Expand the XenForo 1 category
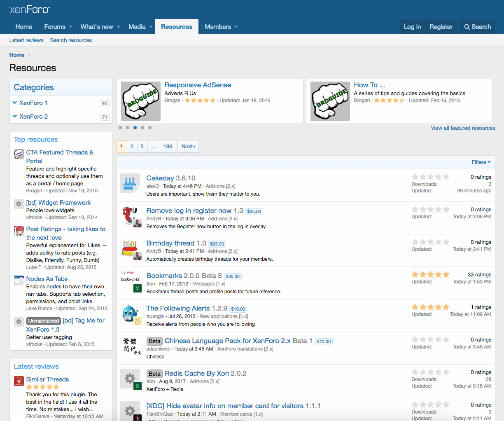Image resolution: width=504 pixels, height=421 pixels. pyautogui.click(x=15, y=103)
